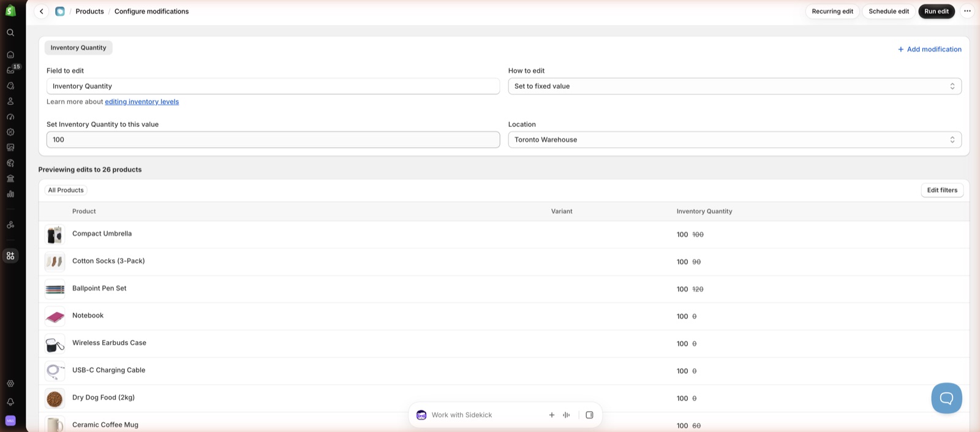Image resolution: width=980 pixels, height=432 pixels.
Task: Click the Recurring edit button
Action: point(832,11)
